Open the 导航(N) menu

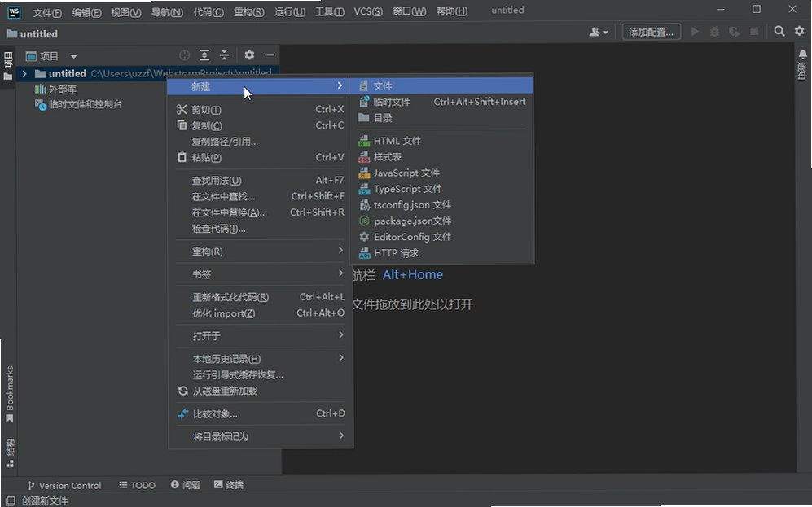167,12
